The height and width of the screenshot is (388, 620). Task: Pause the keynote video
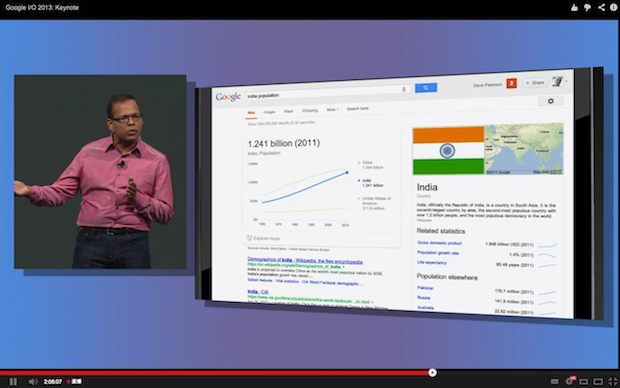click(x=13, y=382)
